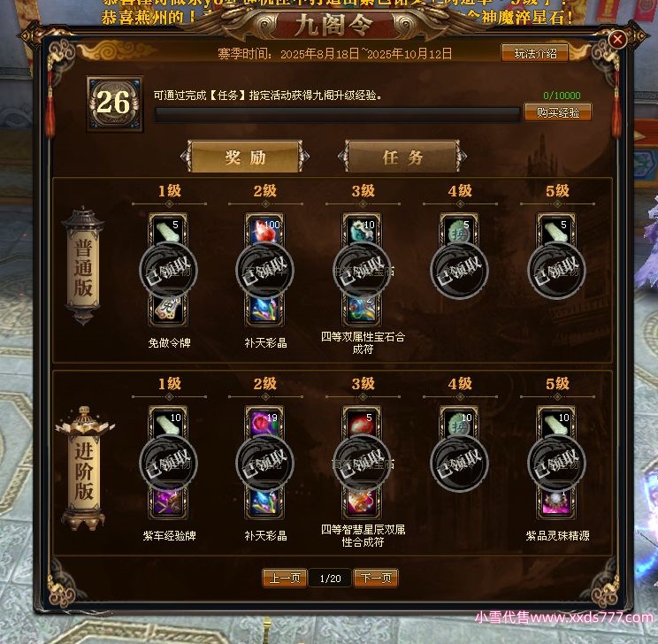The image size is (658, 644).
Task: Click the level 1 免做令牌 reward icon
Action: pos(168,310)
